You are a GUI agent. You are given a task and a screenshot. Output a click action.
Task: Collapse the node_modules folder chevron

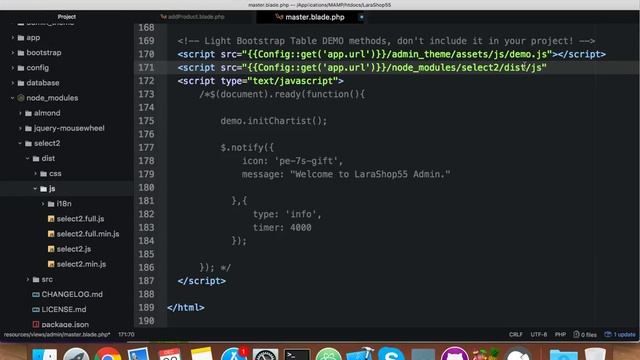[12, 98]
